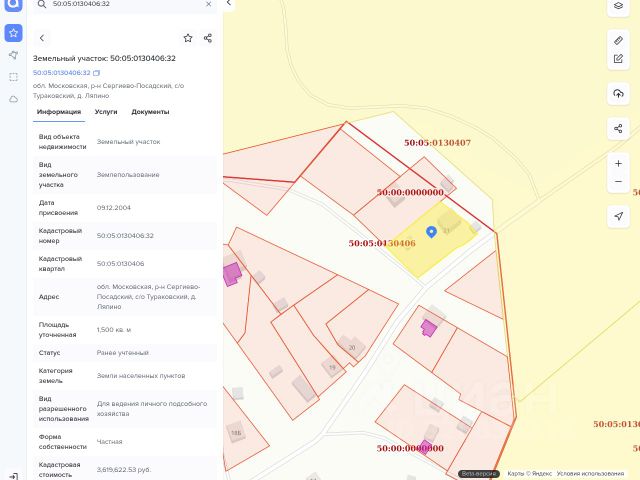The image size is (640, 480).
Task: Switch to the Документы tab
Action: click(150, 112)
